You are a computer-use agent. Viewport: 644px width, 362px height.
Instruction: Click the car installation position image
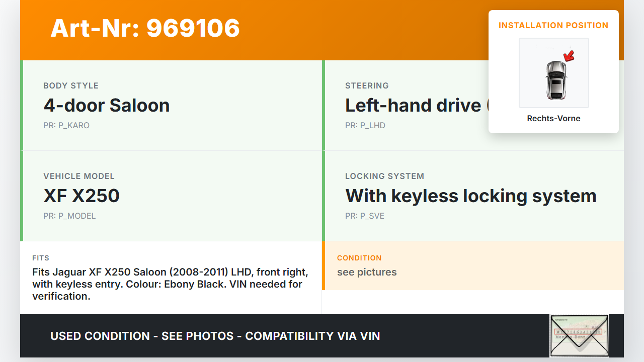(553, 73)
